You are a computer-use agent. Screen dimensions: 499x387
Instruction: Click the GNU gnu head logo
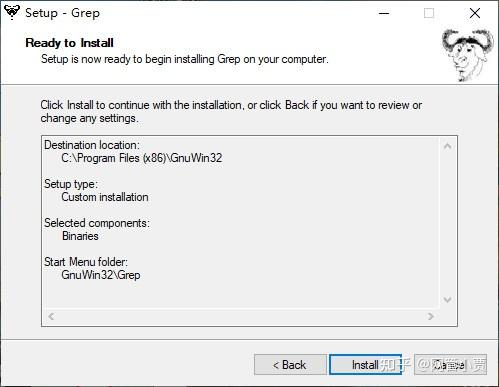pyautogui.click(x=467, y=55)
